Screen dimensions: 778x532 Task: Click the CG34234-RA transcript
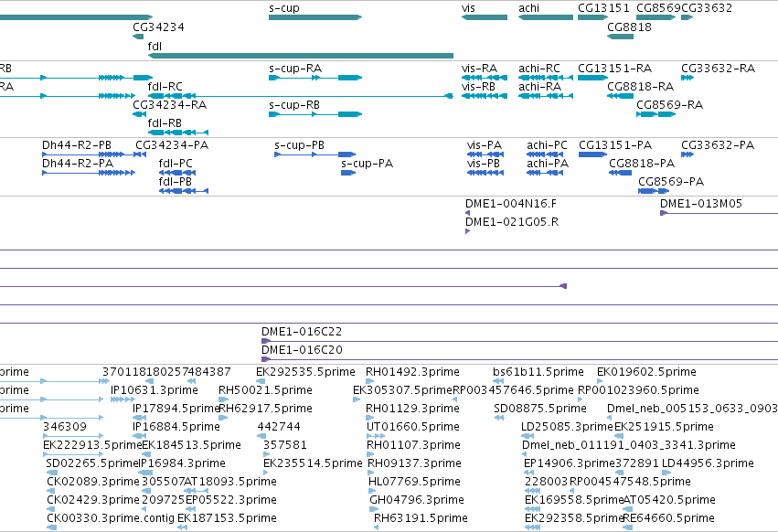140,114
